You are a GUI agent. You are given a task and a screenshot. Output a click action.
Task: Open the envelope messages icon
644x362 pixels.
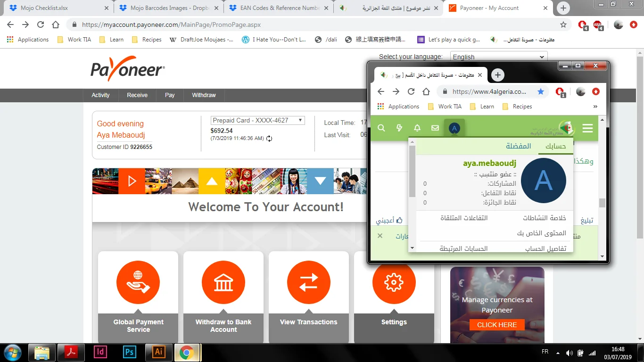point(435,128)
